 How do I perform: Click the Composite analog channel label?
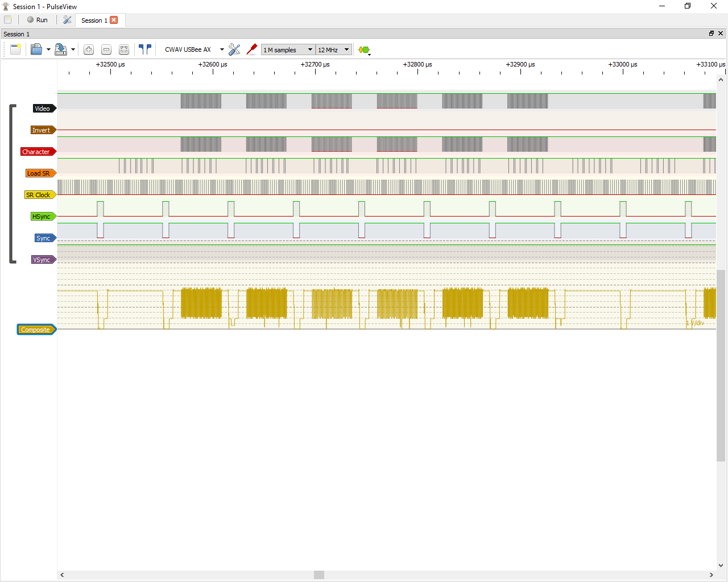coord(36,329)
